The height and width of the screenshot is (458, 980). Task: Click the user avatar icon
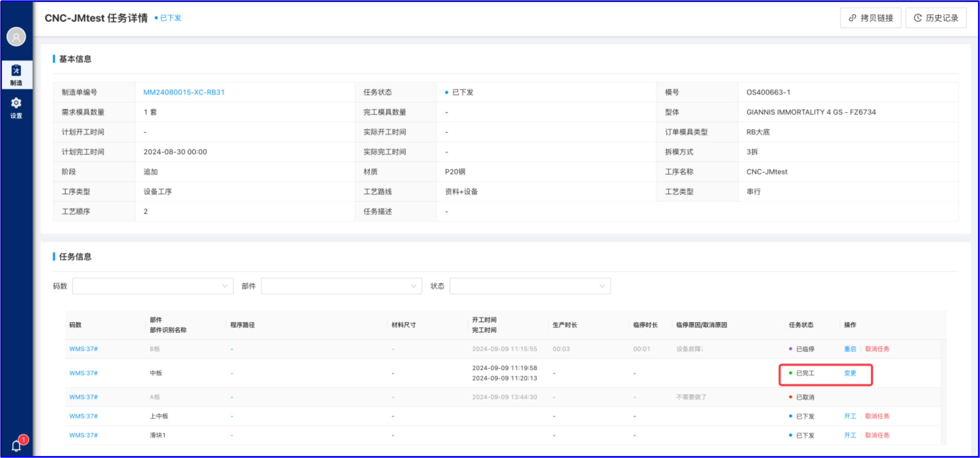tap(16, 37)
